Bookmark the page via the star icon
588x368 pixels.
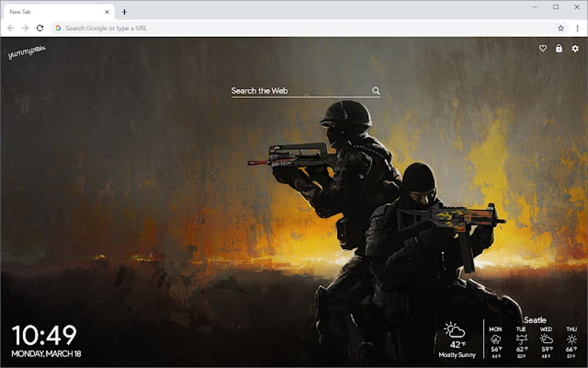(x=560, y=27)
